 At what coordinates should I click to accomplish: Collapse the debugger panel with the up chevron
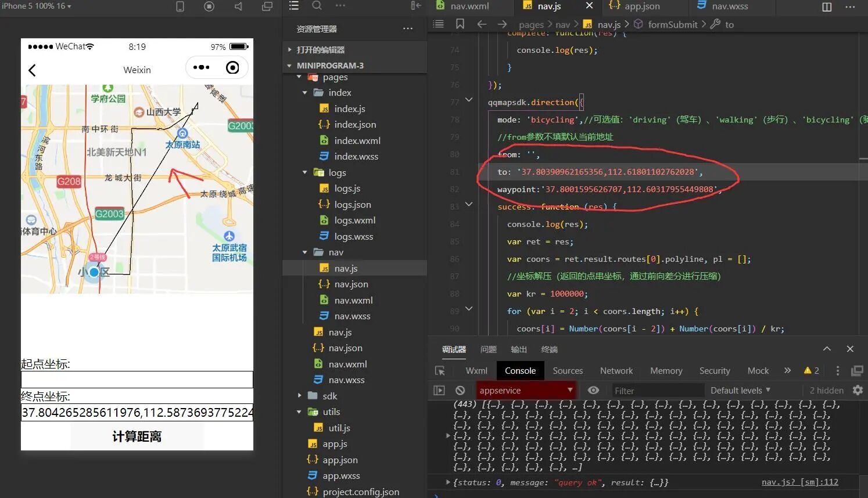827,349
